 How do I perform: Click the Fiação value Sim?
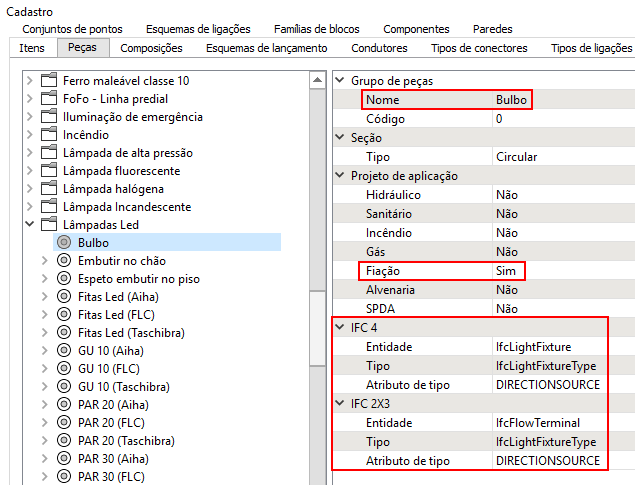coord(508,271)
